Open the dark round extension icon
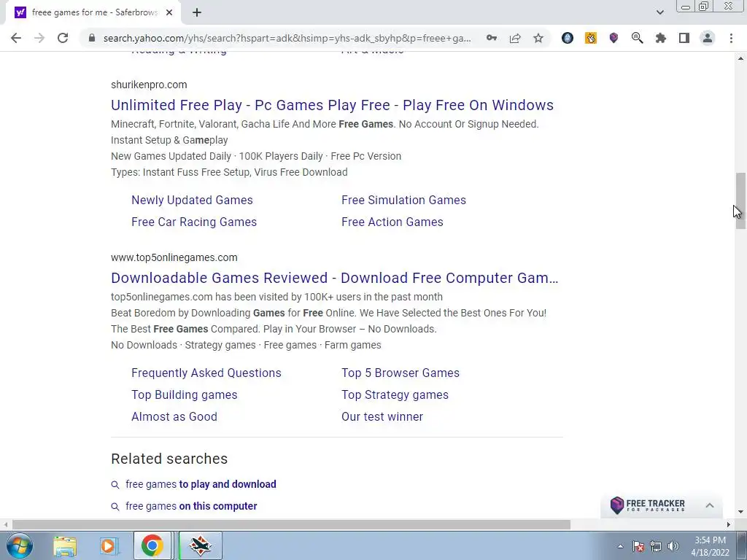Screen dimensions: 747x560 click(x=567, y=38)
